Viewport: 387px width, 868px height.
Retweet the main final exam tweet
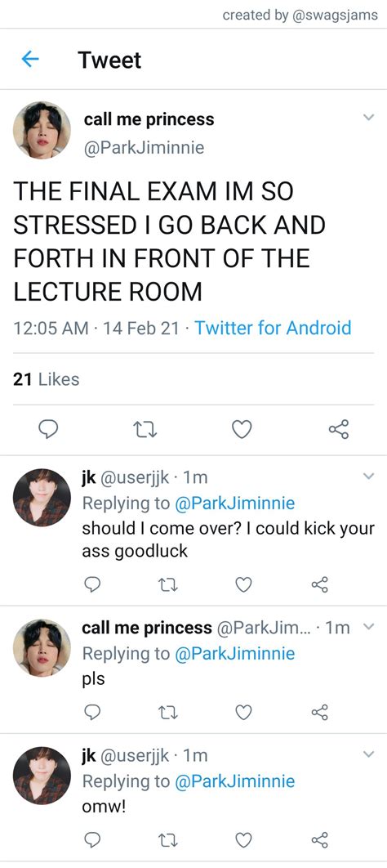click(x=146, y=429)
